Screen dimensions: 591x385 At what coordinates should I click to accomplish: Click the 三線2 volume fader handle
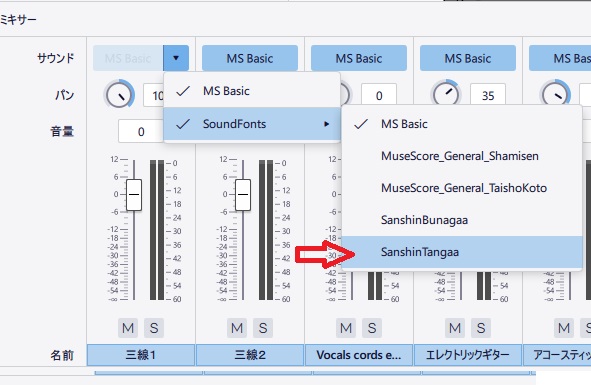[x=243, y=195]
